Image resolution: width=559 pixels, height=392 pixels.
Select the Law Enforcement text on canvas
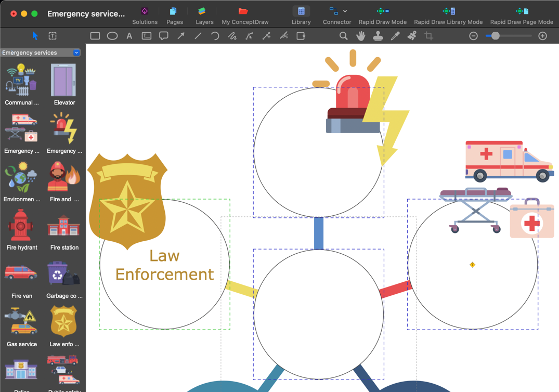click(x=164, y=265)
